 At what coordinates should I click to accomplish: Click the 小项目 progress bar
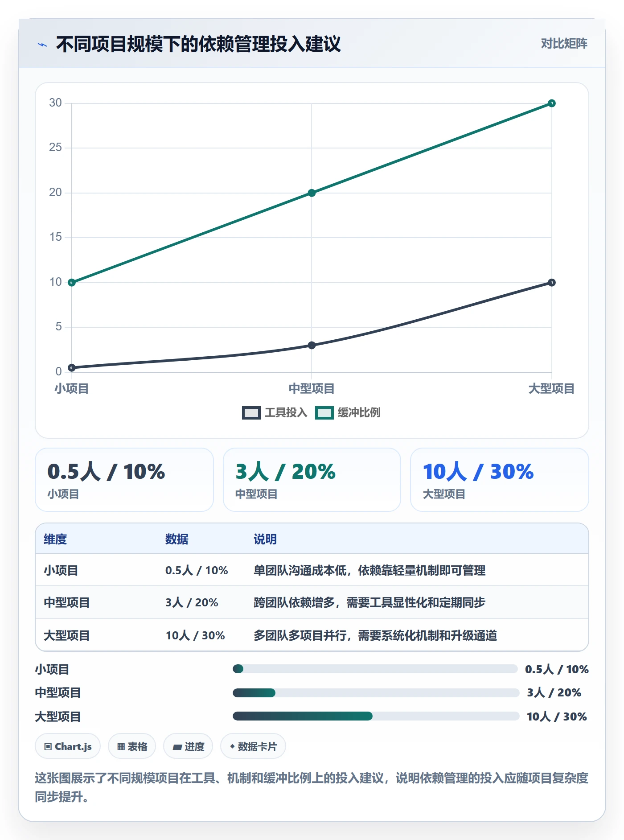coord(375,669)
